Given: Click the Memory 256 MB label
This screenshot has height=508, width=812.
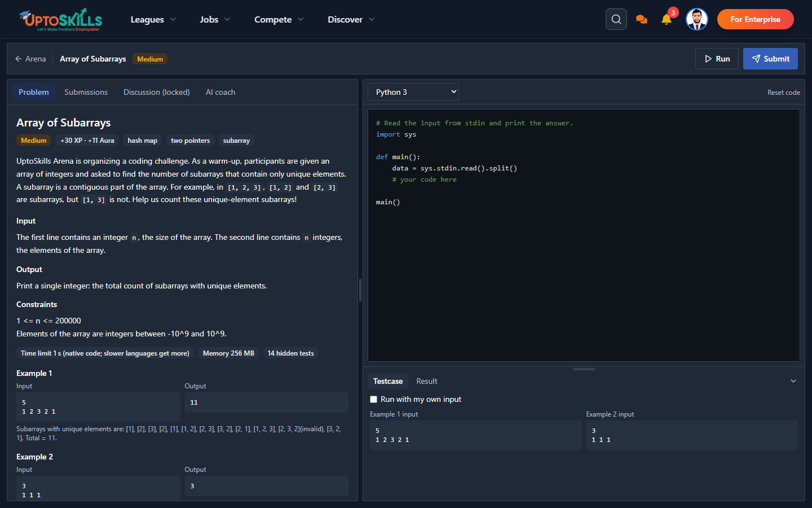Looking at the screenshot, I should [228, 353].
